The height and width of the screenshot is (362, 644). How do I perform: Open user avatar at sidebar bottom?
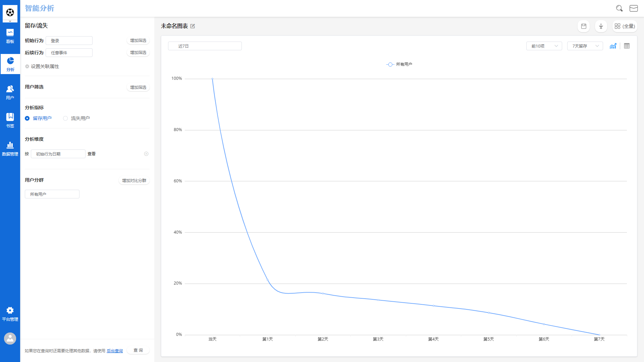10,339
